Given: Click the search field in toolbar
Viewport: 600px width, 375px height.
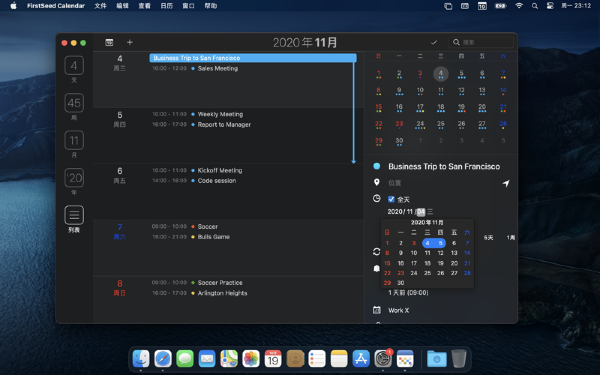Looking at the screenshot, I should pos(481,42).
